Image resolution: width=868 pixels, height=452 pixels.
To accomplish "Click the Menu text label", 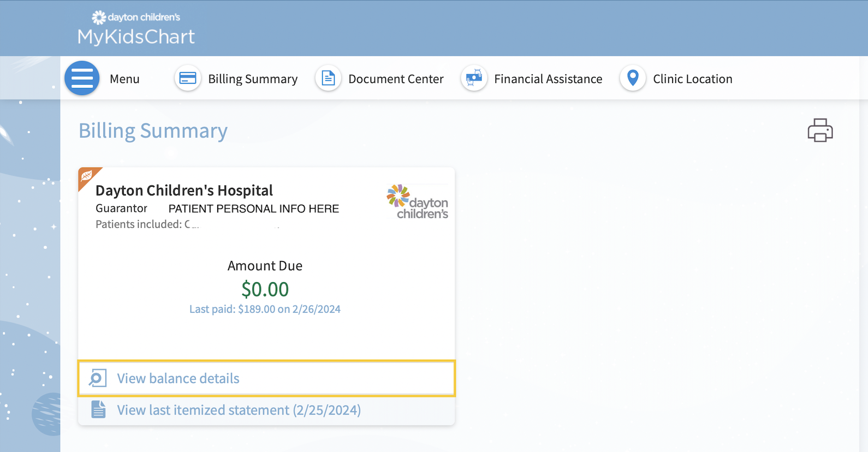I will click(x=124, y=79).
